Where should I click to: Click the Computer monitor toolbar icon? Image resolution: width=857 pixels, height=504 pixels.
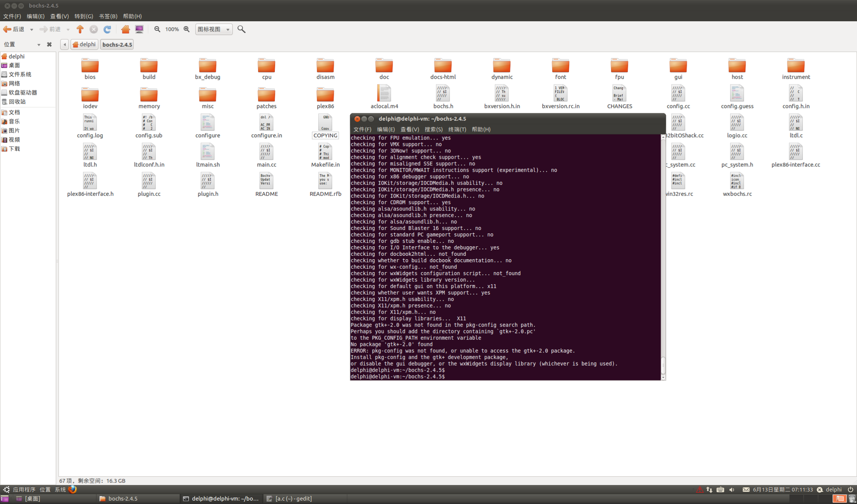139,29
